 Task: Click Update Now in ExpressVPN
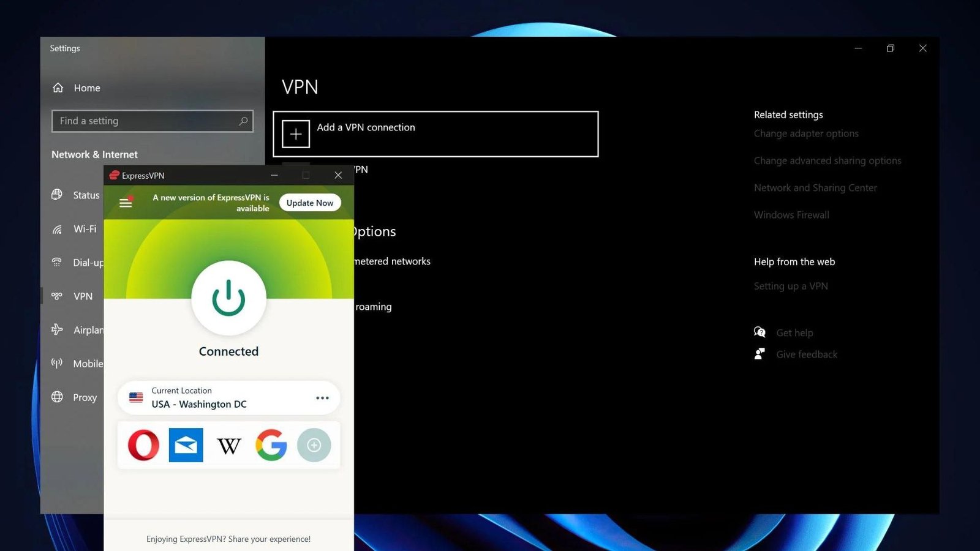pyautogui.click(x=310, y=203)
